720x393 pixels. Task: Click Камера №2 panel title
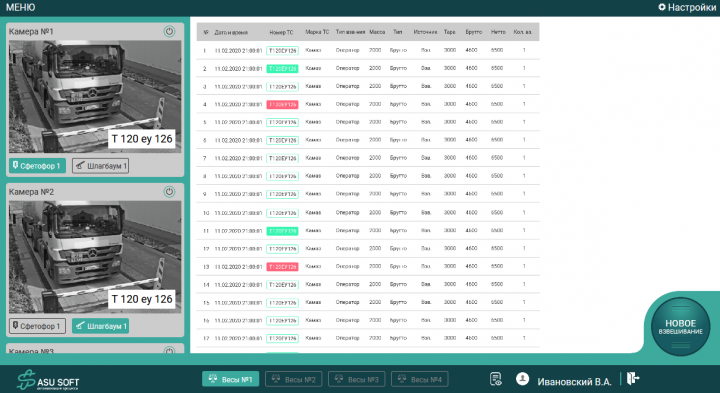coord(31,192)
